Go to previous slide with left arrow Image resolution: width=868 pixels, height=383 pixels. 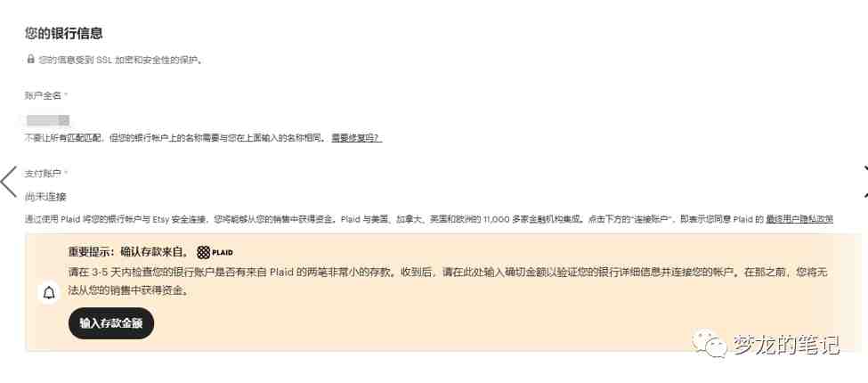click(10, 182)
